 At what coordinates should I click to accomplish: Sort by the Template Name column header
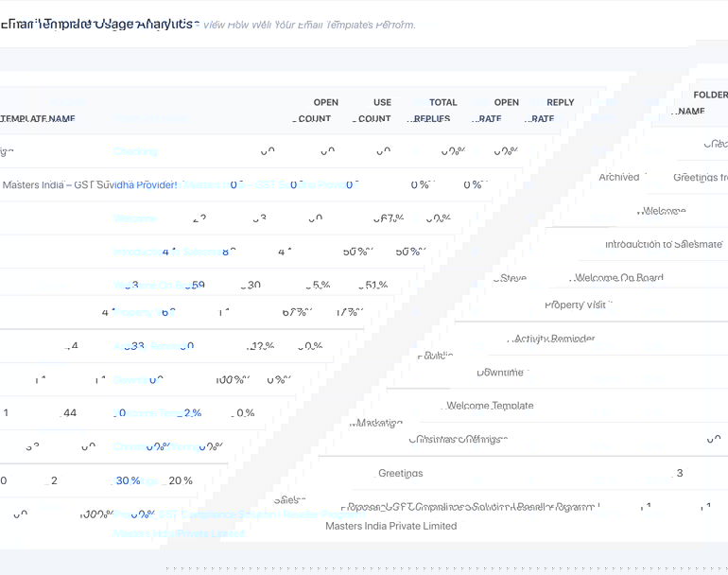pyautogui.click(x=38, y=119)
